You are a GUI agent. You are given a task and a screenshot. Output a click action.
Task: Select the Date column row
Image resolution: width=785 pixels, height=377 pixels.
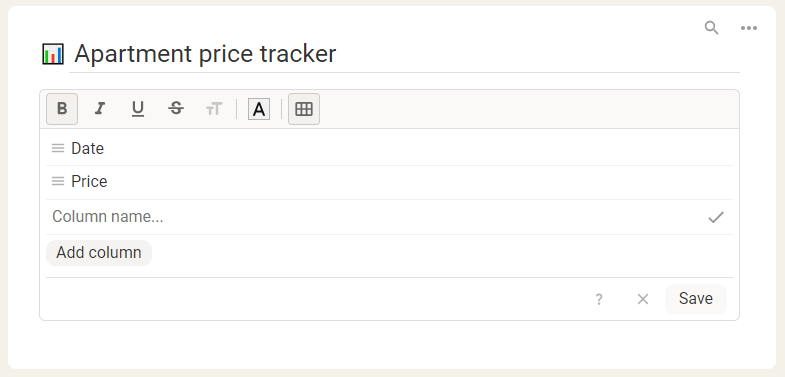pos(389,148)
